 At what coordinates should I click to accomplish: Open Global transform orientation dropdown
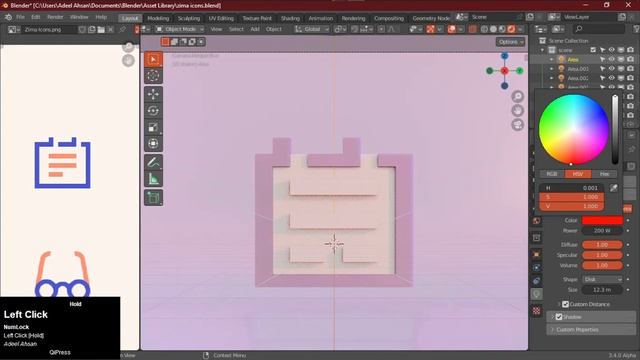point(312,29)
